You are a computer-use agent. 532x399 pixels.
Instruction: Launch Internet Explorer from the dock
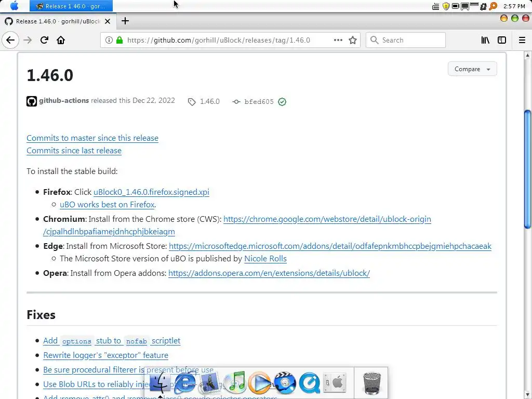tap(184, 383)
